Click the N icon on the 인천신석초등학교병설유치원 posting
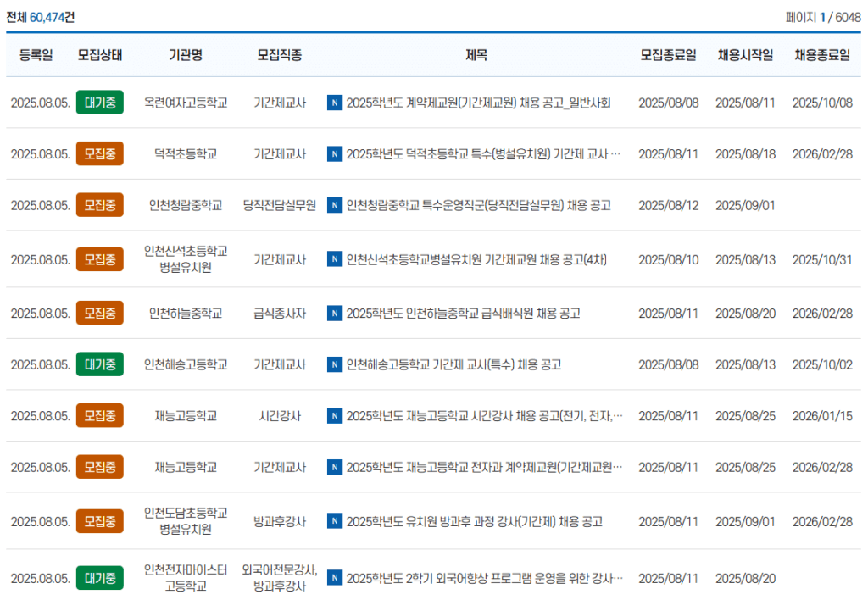Image resolution: width=868 pixels, height=600 pixels. (334, 258)
